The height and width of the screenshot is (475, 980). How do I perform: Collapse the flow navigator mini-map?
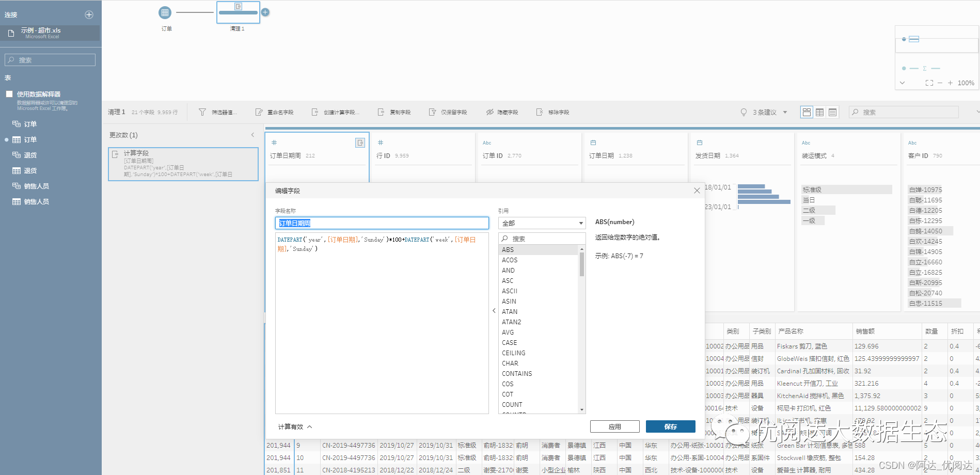point(903,83)
